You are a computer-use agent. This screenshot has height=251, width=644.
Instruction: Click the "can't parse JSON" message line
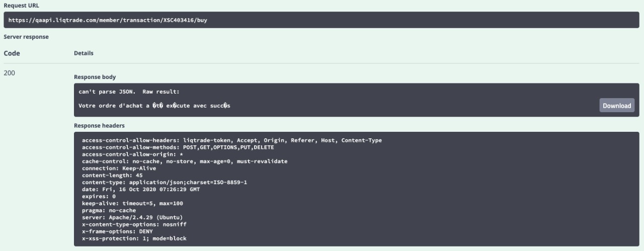129,92
